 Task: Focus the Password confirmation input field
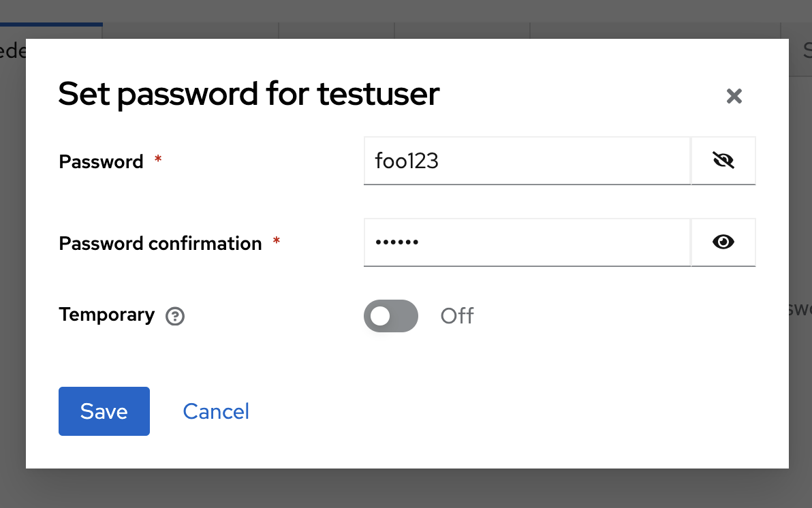click(527, 242)
